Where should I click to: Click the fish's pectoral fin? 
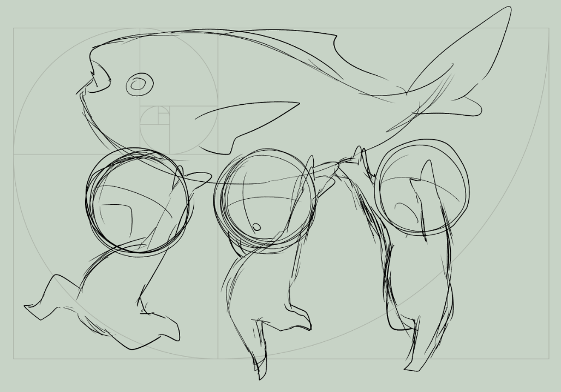click(247, 127)
